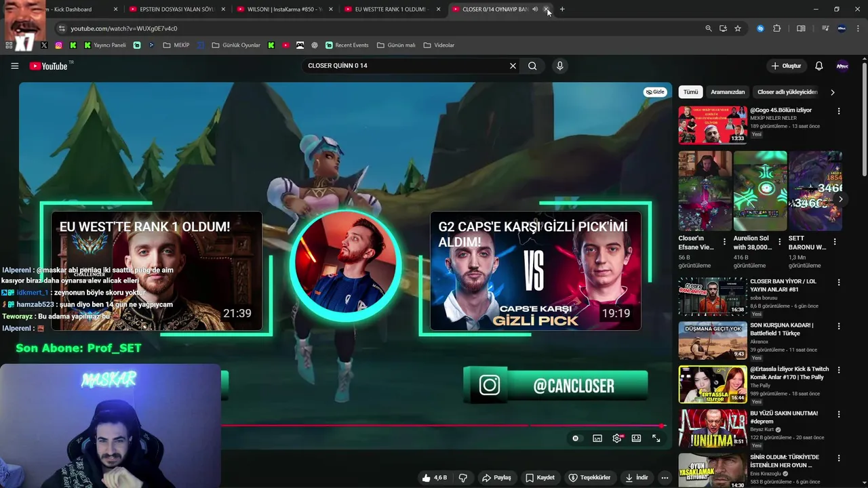
Task: Select the Tümü filter chip
Action: tap(690, 92)
